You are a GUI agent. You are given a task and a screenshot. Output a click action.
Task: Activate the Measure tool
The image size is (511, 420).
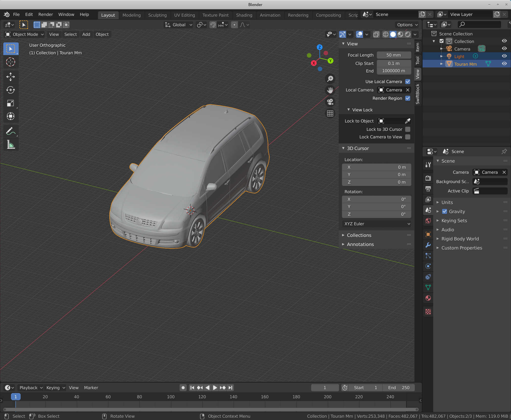click(11, 145)
